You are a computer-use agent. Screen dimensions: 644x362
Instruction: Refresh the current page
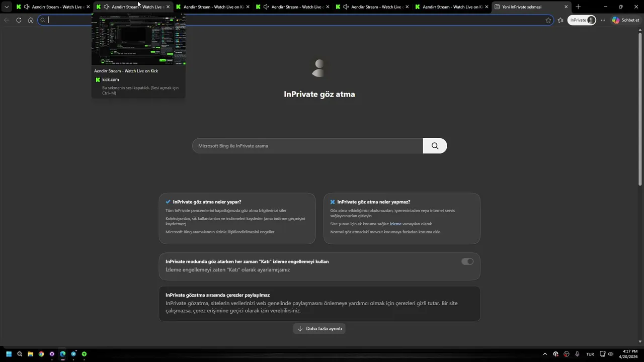click(x=19, y=20)
